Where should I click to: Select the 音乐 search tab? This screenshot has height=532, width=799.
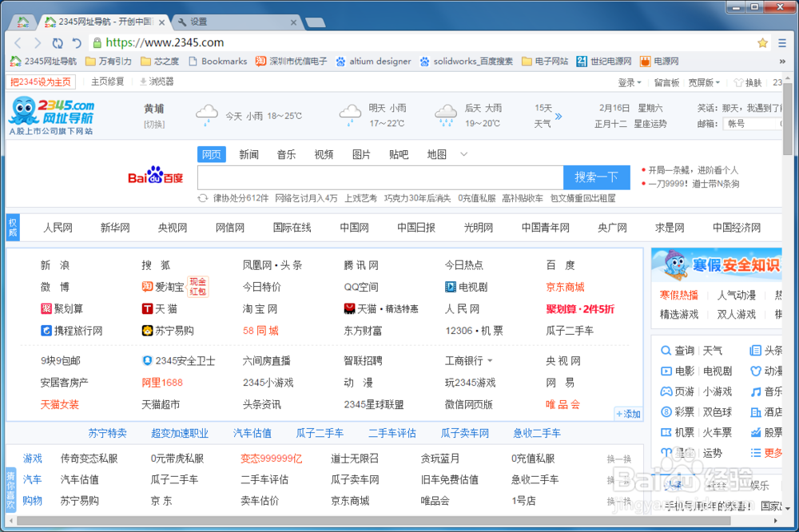(x=286, y=154)
